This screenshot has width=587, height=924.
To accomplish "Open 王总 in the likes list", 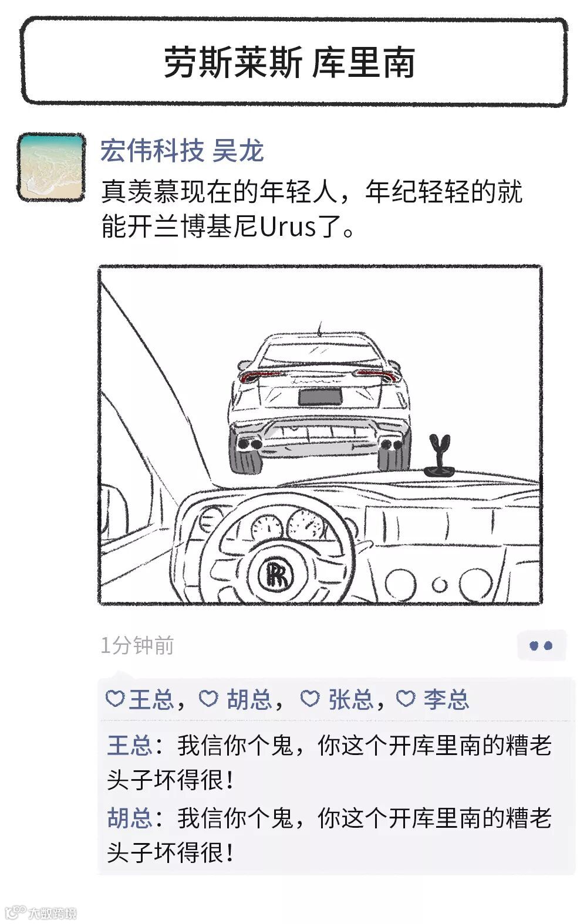I will 151,699.
